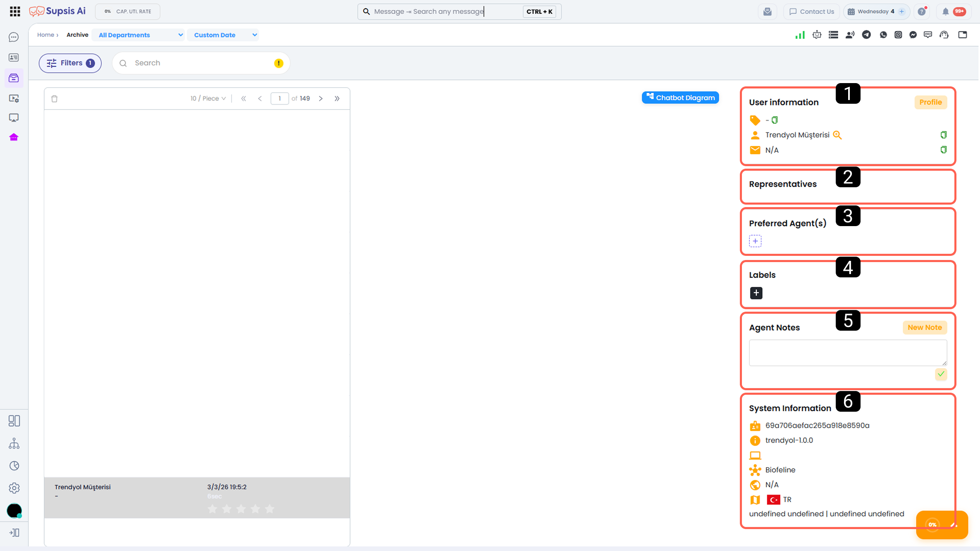Click the orange 0% progress widget

(x=942, y=525)
